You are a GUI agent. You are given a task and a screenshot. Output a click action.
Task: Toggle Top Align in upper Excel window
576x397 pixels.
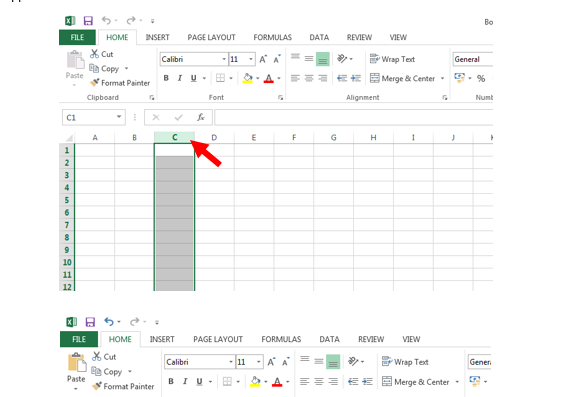pyautogui.click(x=295, y=57)
